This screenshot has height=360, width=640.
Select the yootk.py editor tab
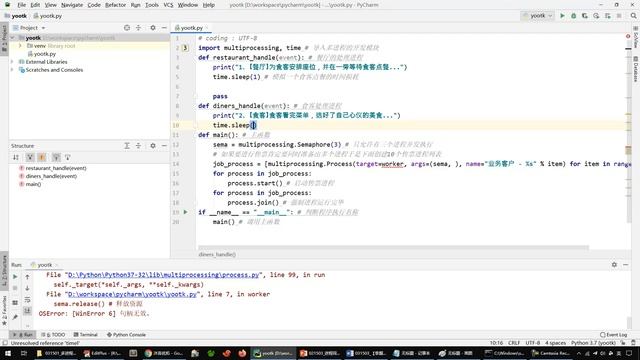[x=191, y=28]
